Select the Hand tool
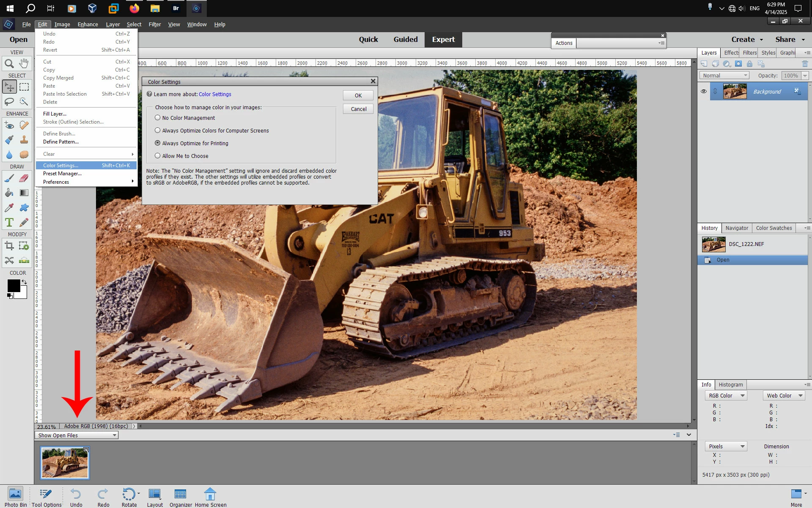Image resolution: width=812 pixels, height=508 pixels. [24, 64]
